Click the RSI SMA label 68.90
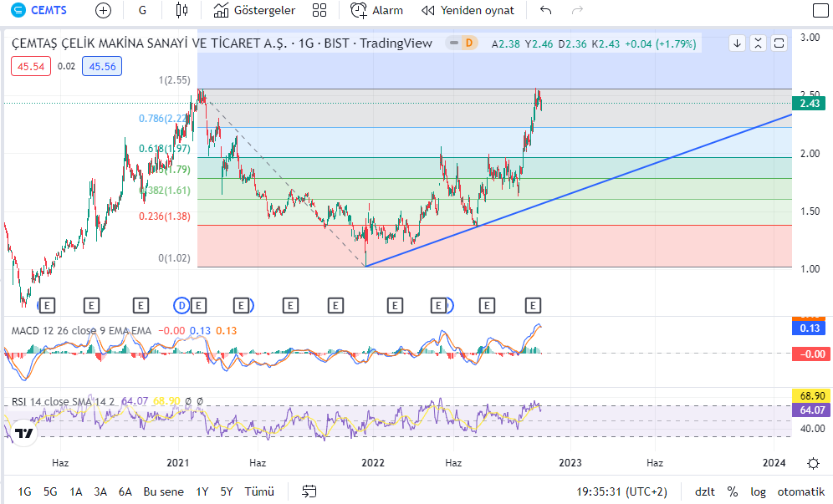Screen dimensions: 833x504 811,395
